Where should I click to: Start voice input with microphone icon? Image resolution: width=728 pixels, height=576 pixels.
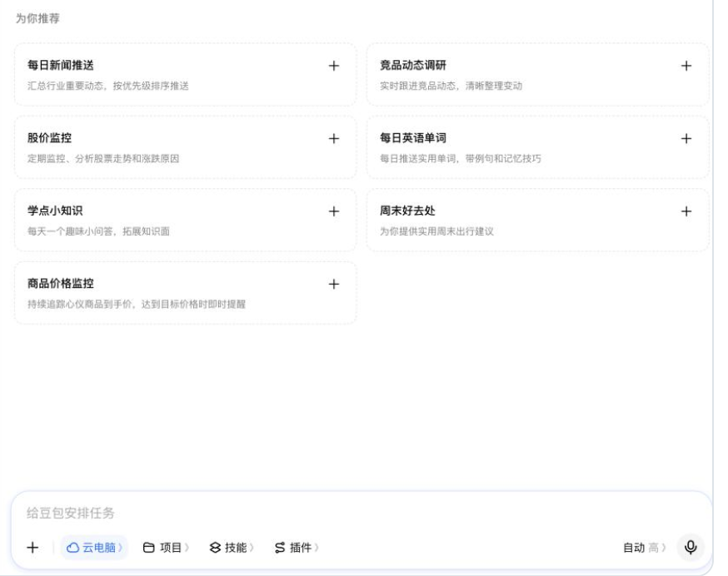click(691, 548)
